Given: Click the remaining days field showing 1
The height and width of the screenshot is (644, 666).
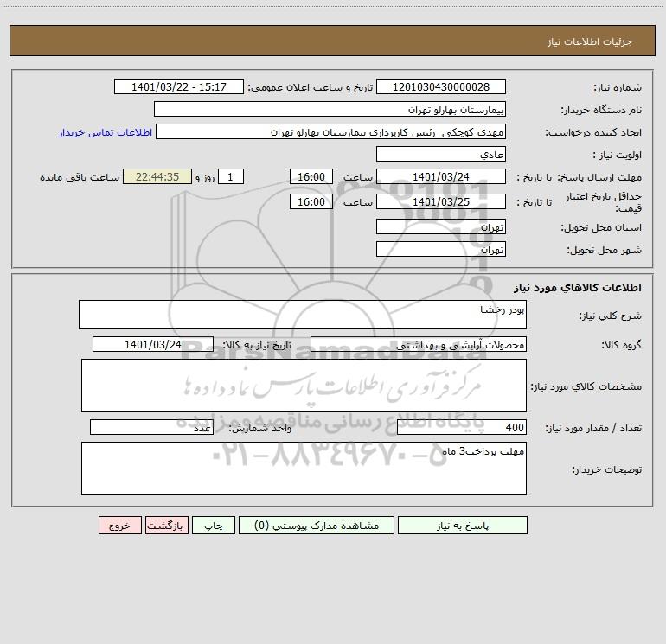Looking at the screenshot, I should (231, 176).
